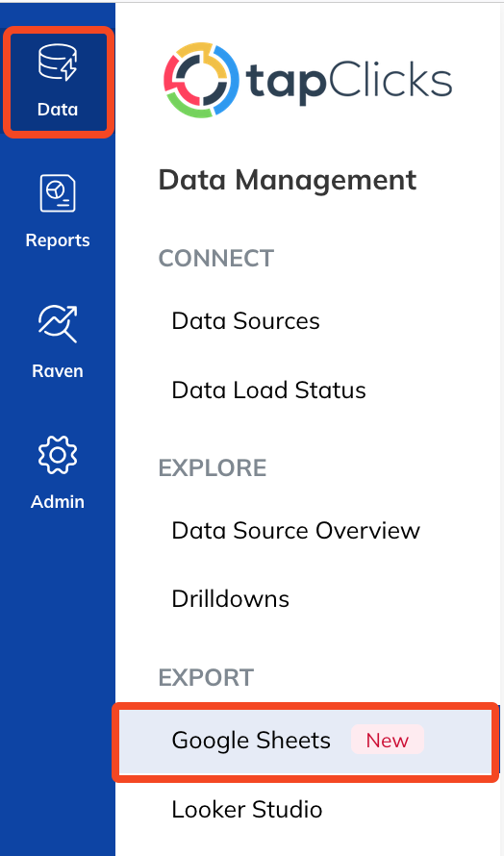The height and width of the screenshot is (856, 504).
Task: Click the New badge beside Google Sheets
Action: tap(388, 741)
